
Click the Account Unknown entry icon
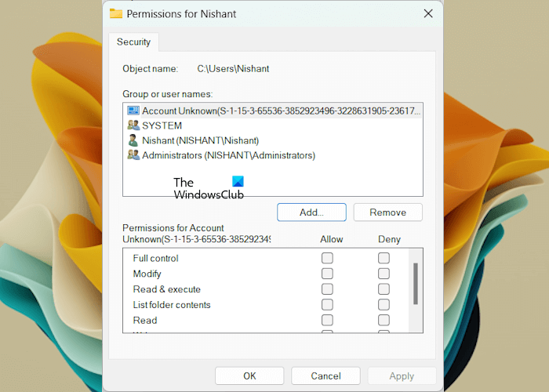pos(133,111)
